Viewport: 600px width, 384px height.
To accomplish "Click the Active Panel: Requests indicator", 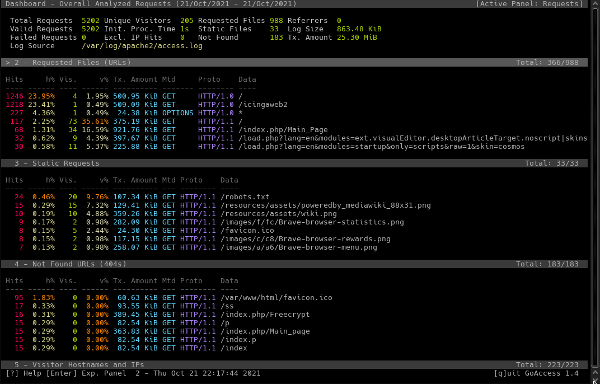I will (x=530, y=4).
